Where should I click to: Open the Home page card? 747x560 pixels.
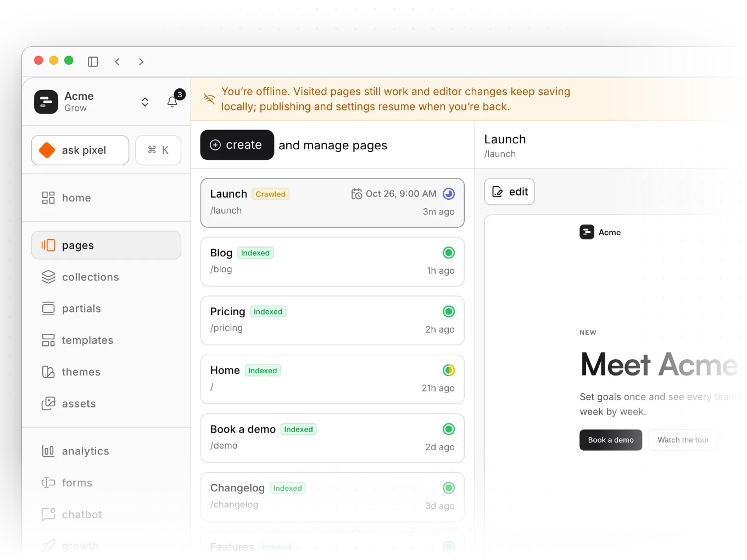[332, 379]
